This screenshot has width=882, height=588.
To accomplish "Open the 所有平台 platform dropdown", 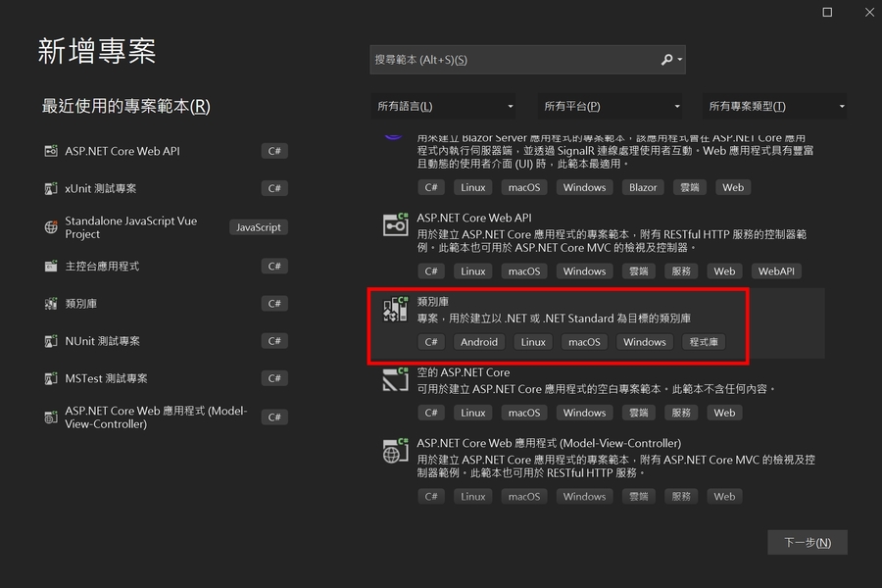I will pyautogui.click(x=610, y=106).
